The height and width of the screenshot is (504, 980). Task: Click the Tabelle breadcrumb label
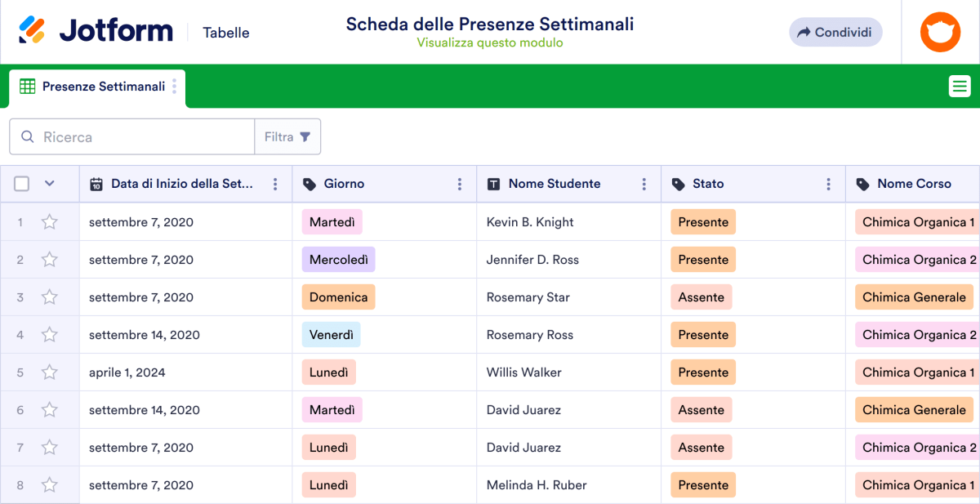point(226,33)
